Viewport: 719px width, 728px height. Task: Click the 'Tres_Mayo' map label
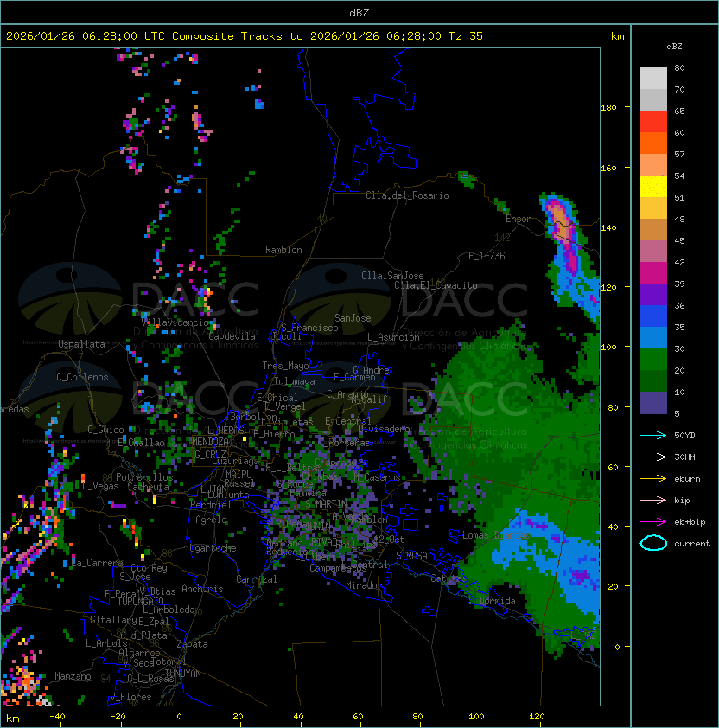click(285, 366)
